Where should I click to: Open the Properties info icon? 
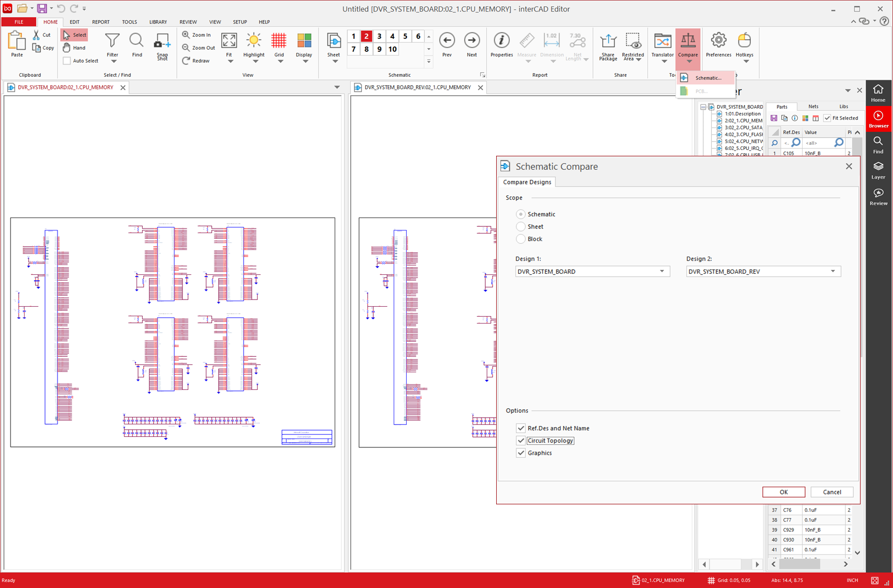pos(501,41)
